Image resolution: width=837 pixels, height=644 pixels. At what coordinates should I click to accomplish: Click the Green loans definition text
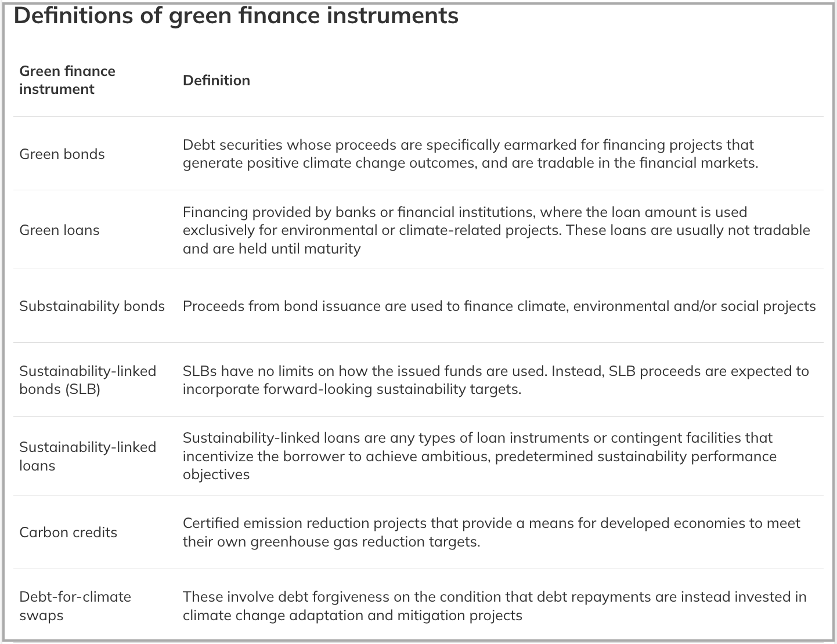coord(496,230)
